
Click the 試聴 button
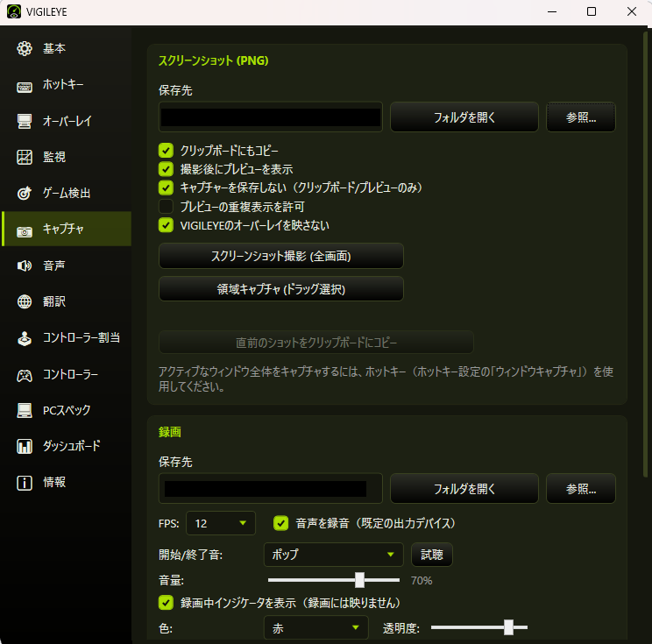[x=432, y=555]
